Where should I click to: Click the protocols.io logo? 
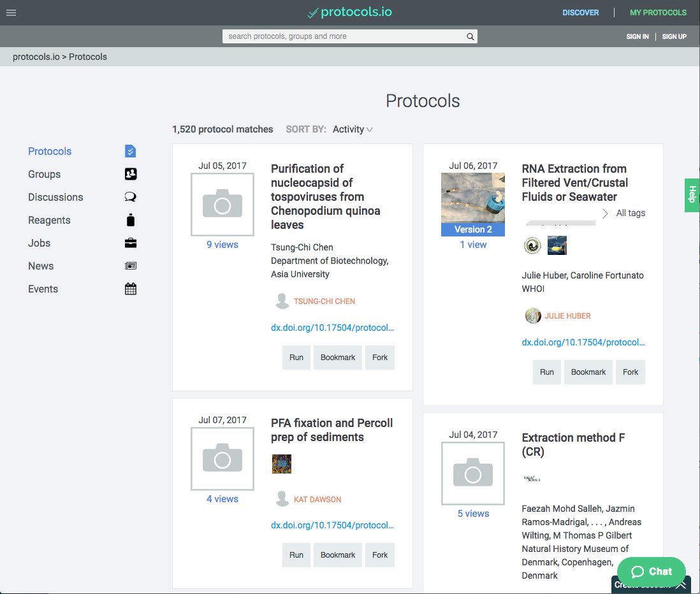coord(349,12)
